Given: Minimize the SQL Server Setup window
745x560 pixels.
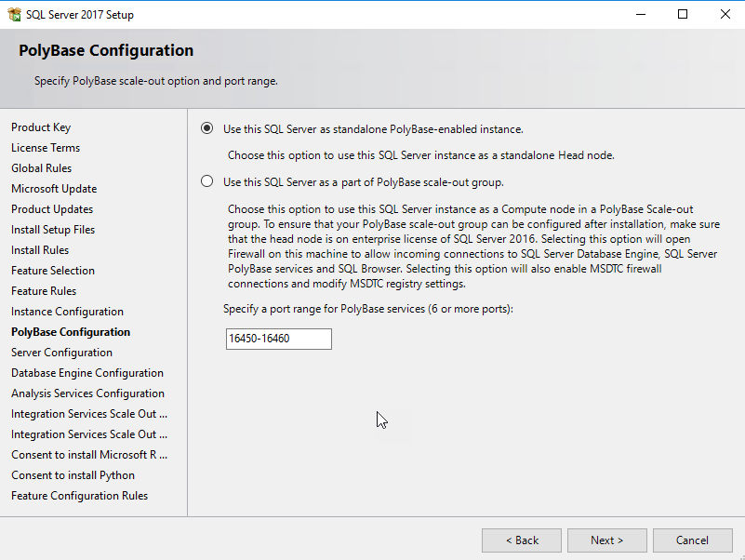Looking at the screenshot, I should [x=640, y=14].
